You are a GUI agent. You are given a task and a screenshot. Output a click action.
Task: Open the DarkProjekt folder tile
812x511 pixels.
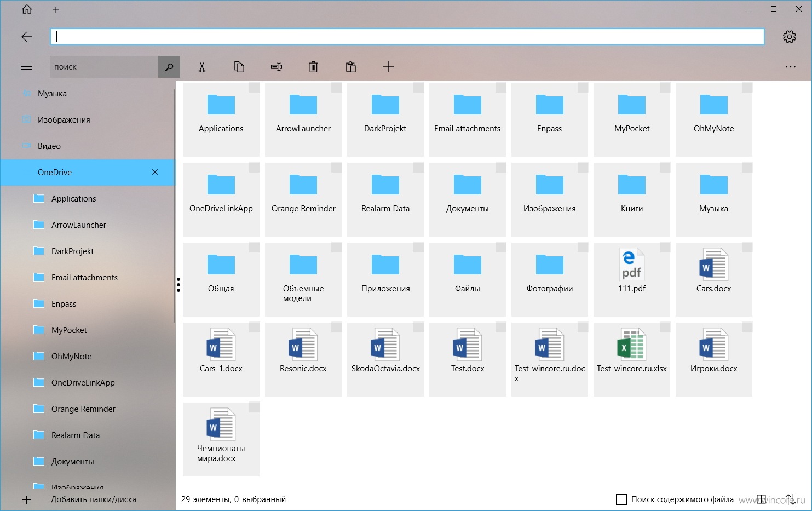pos(385,119)
